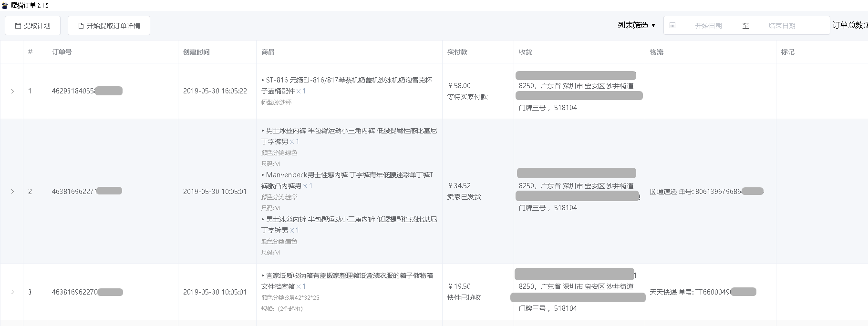Click the 开始提取订单详情 button

[x=109, y=26]
